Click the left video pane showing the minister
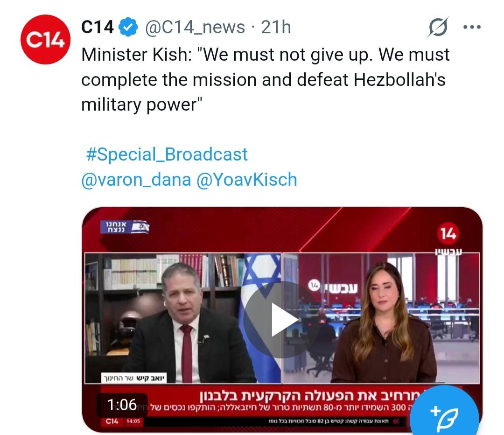504x435 pixels. coord(183,318)
